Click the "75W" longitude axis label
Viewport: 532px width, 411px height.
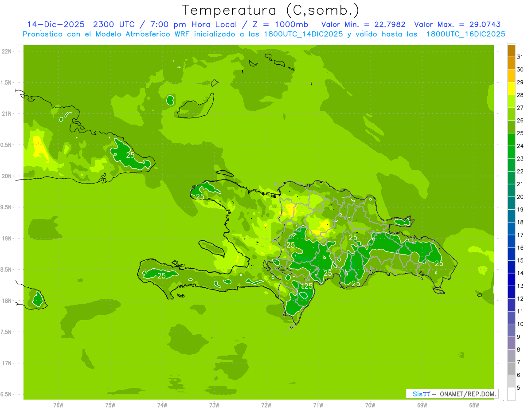click(x=110, y=405)
